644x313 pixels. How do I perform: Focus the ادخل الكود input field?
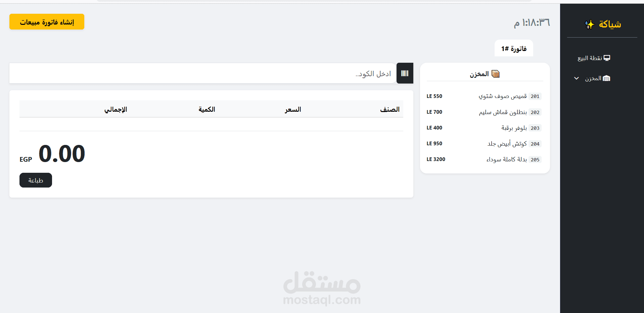[203, 73]
